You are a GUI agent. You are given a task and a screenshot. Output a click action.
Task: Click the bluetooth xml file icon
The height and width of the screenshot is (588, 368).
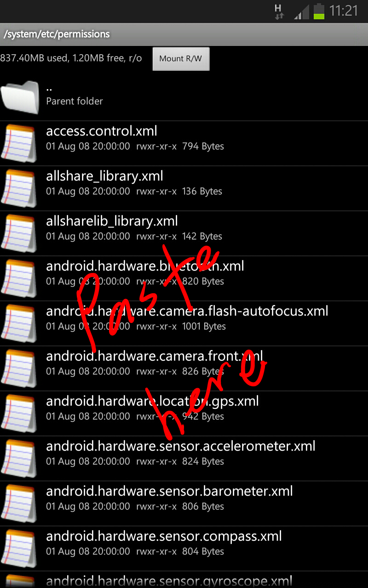(18, 278)
